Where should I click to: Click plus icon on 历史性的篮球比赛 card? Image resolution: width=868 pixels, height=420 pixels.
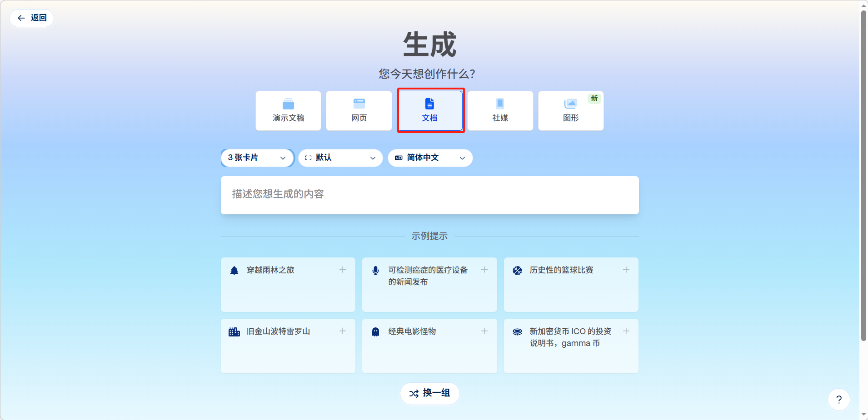(626, 270)
